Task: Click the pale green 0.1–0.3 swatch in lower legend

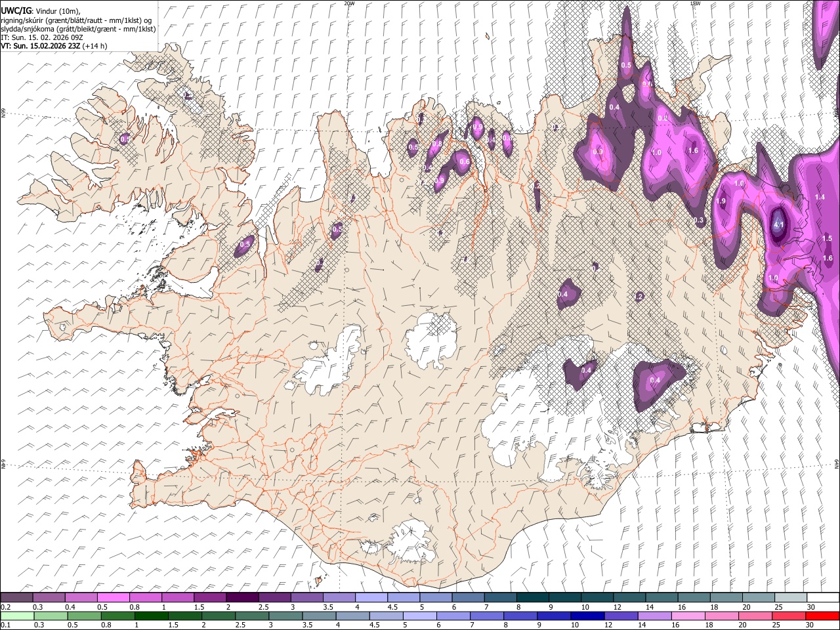Action: click(x=17, y=616)
